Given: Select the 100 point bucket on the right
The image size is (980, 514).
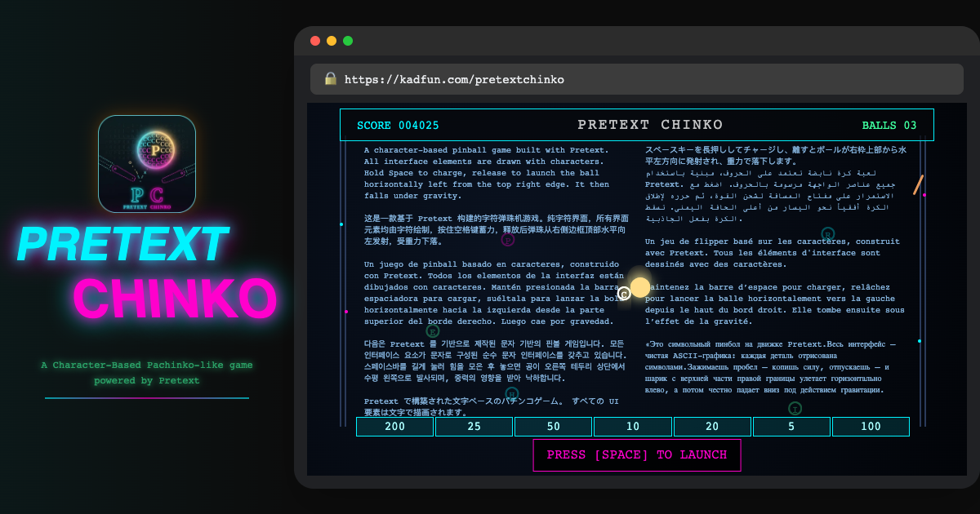Looking at the screenshot, I should pos(871,426).
